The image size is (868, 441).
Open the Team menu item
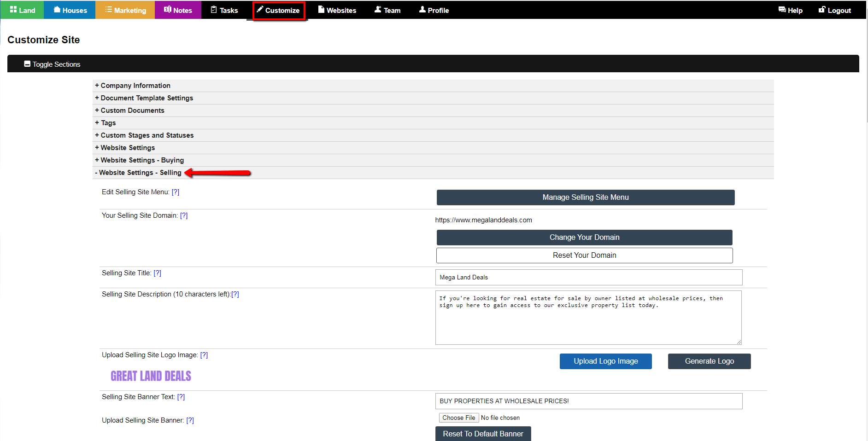point(387,10)
